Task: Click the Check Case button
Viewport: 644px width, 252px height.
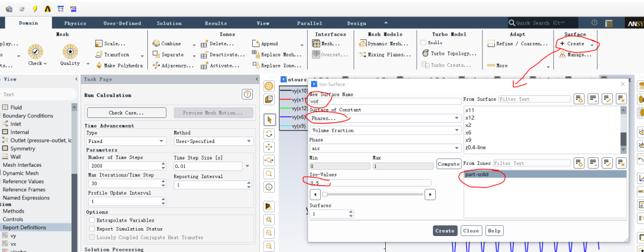Action: point(126,113)
